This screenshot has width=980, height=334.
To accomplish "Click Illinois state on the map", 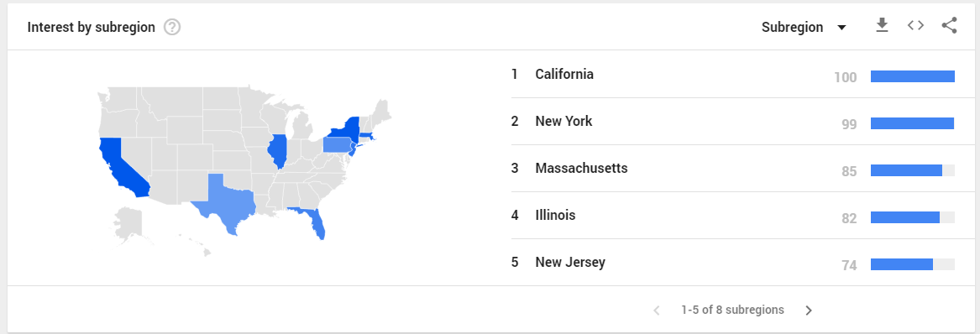I will click(x=277, y=151).
